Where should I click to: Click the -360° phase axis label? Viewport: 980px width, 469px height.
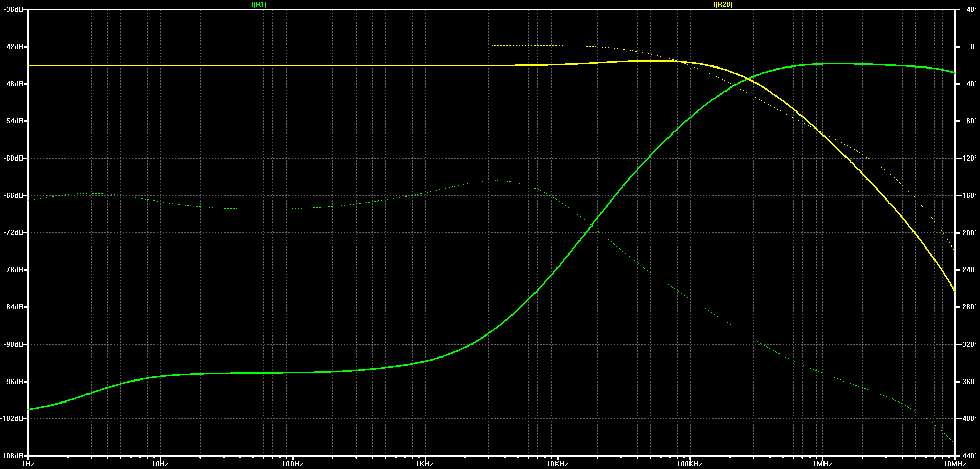[x=969, y=382]
